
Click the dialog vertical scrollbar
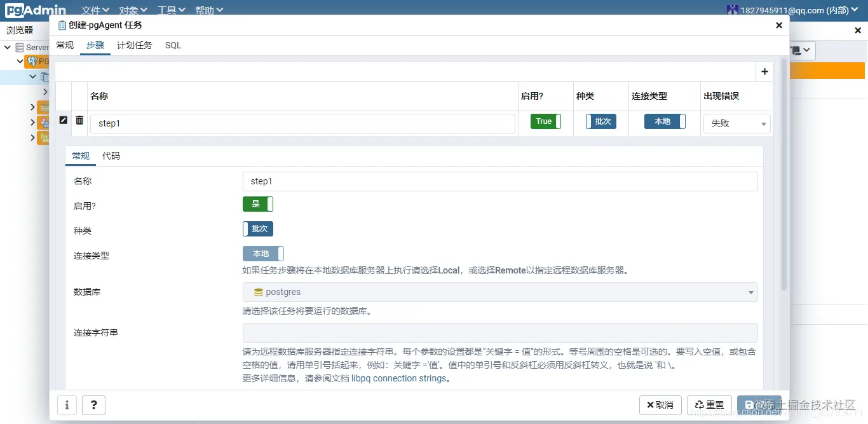(784, 175)
